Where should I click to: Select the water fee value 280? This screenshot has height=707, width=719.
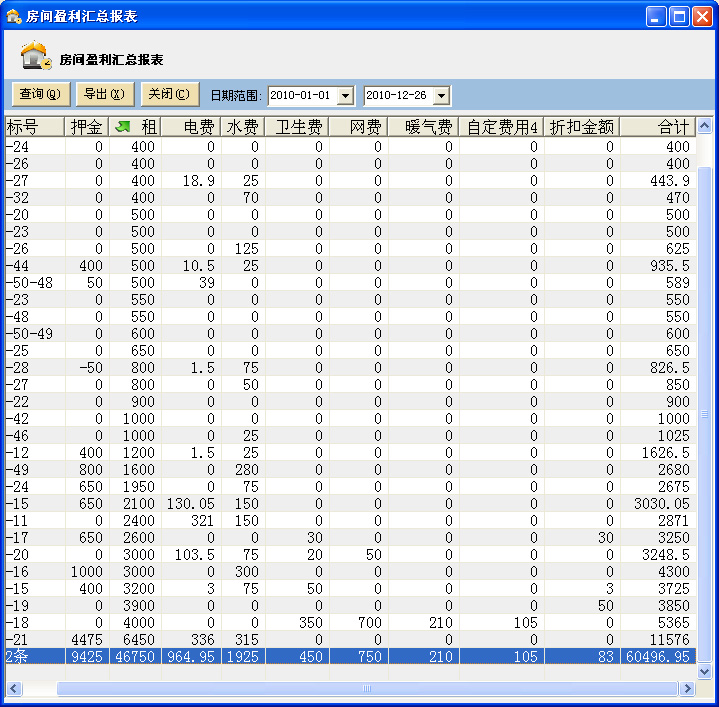click(243, 469)
